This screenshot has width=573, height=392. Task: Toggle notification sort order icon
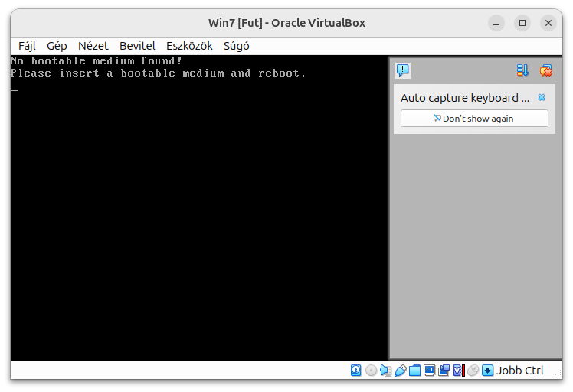[523, 70]
